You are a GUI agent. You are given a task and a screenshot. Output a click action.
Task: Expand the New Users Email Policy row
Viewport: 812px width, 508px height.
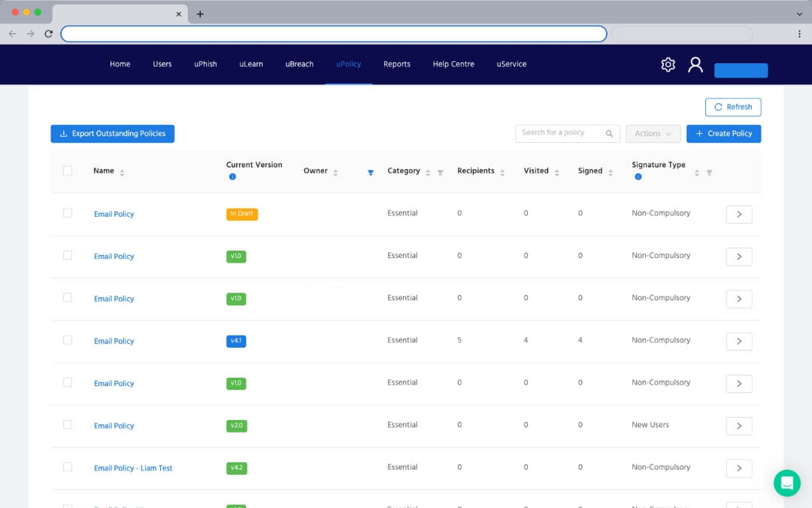pyautogui.click(x=739, y=426)
